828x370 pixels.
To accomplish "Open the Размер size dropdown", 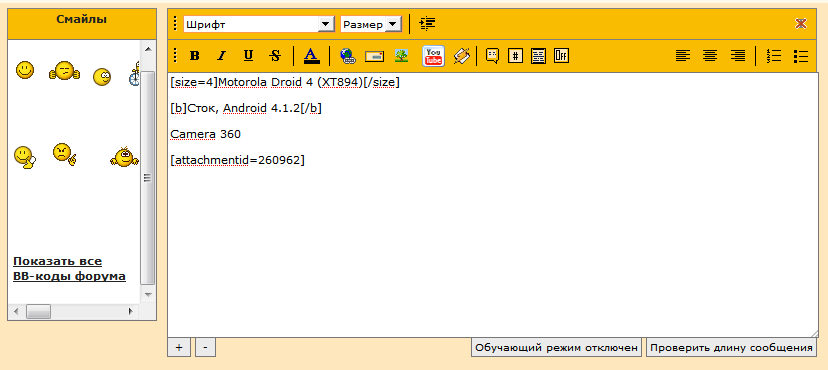I will coord(371,24).
